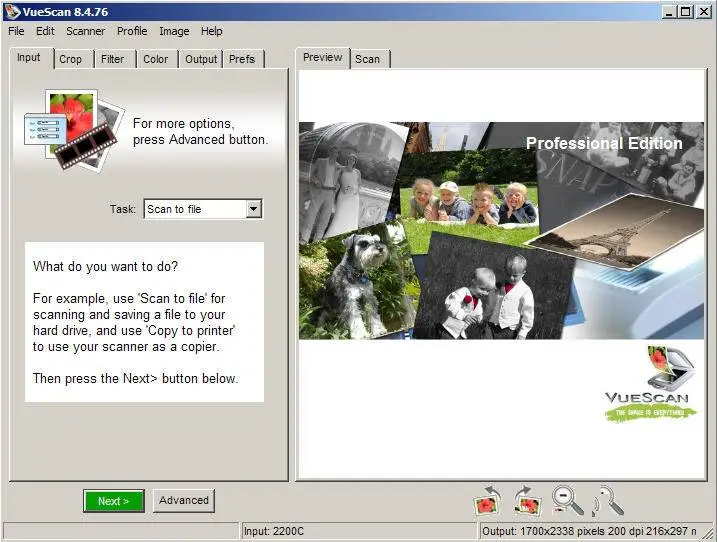Open the Scanner menu

point(86,31)
